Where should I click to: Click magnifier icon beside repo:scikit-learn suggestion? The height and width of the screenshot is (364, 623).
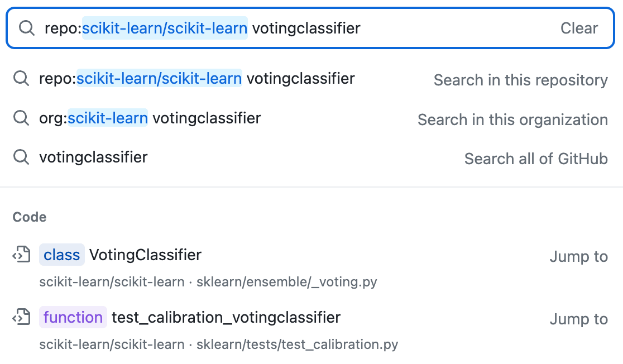[x=21, y=78]
